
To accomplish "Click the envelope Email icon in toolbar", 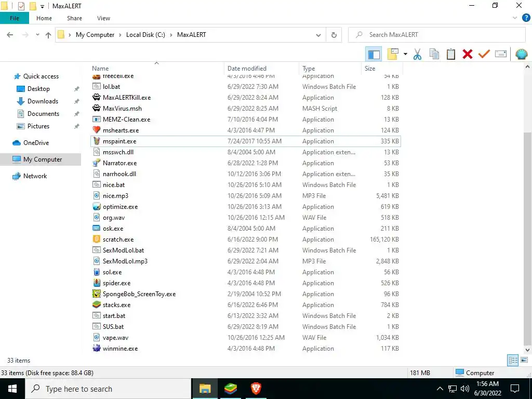I will pos(500,54).
